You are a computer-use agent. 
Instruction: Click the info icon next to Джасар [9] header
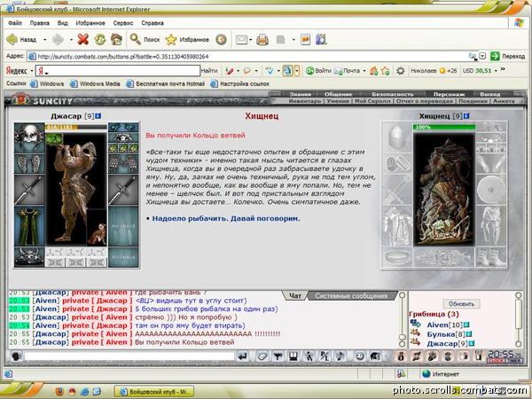click(98, 116)
